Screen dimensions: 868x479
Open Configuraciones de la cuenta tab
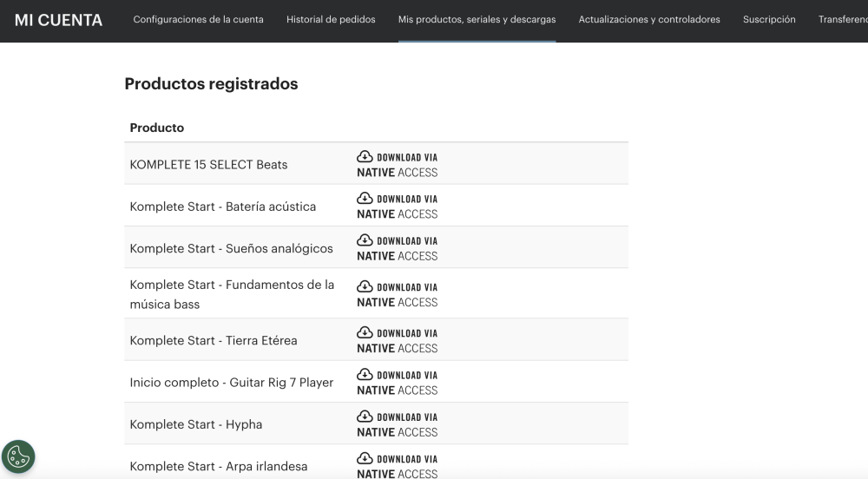pos(198,19)
